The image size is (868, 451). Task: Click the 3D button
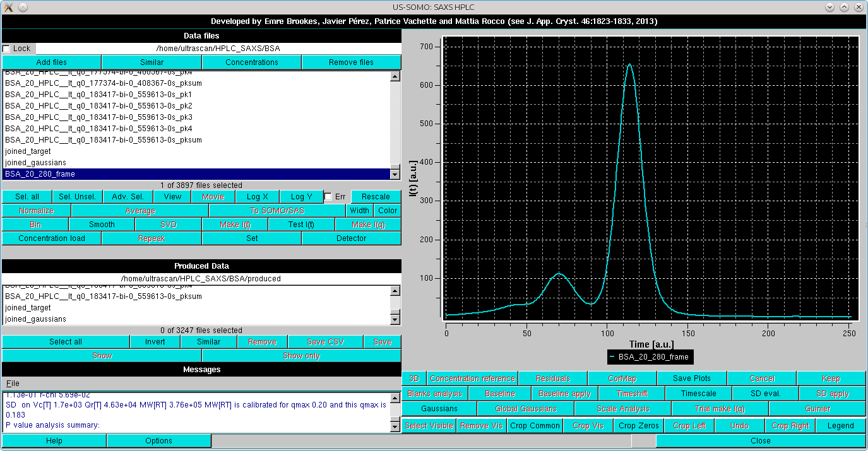tap(414, 378)
